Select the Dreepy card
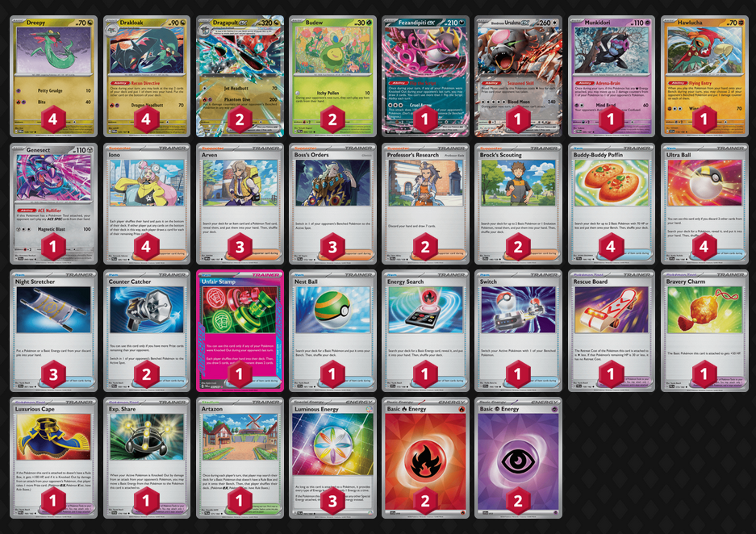The width and height of the screenshot is (756, 534). coord(53,76)
